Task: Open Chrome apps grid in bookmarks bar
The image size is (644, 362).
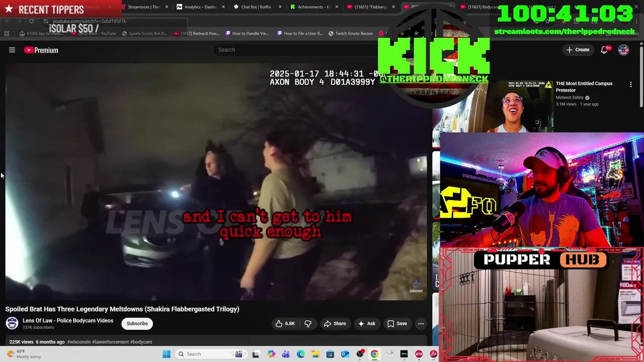Action: (x=7, y=33)
